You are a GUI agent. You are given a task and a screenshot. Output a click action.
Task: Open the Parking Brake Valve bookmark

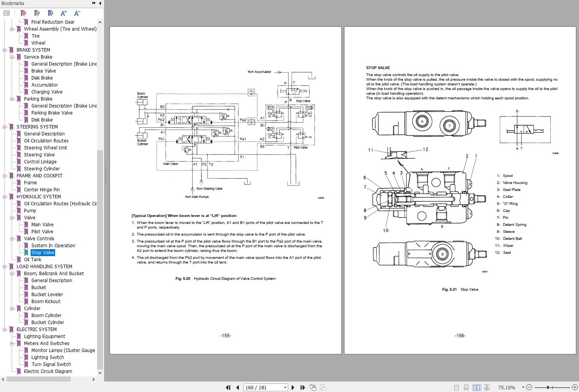52,113
